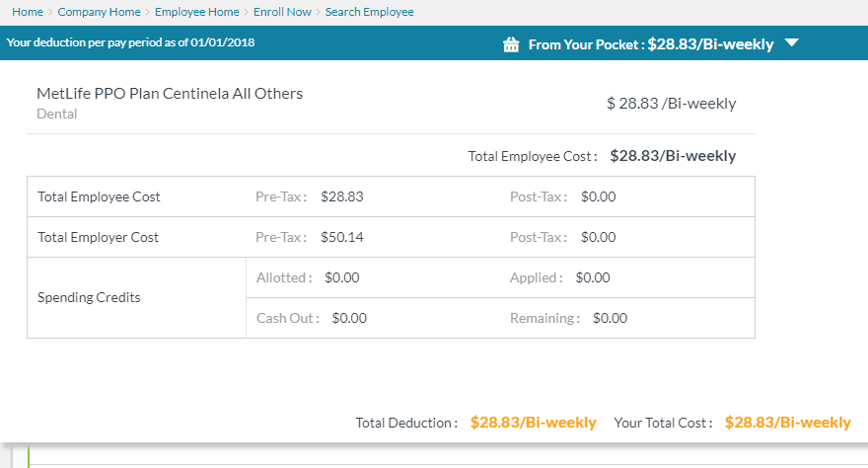
Task: Click the Spending Credits row label
Action: pos(89,297)
